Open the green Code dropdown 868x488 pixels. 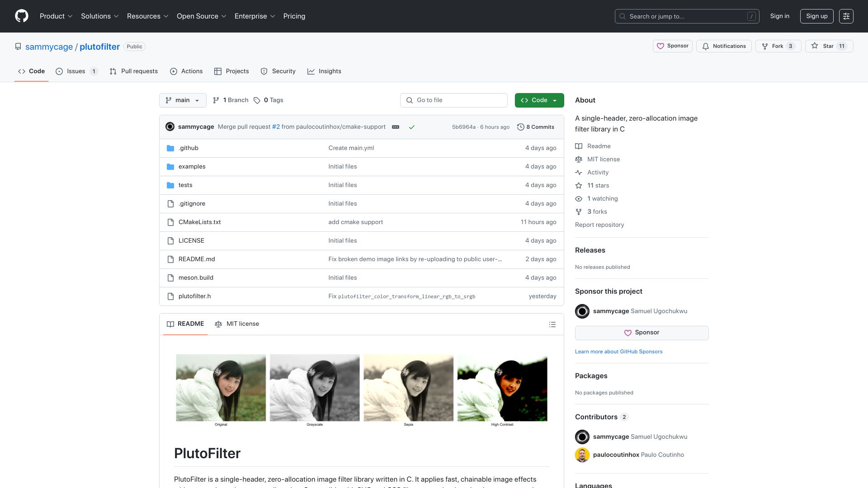coord(539,100)
